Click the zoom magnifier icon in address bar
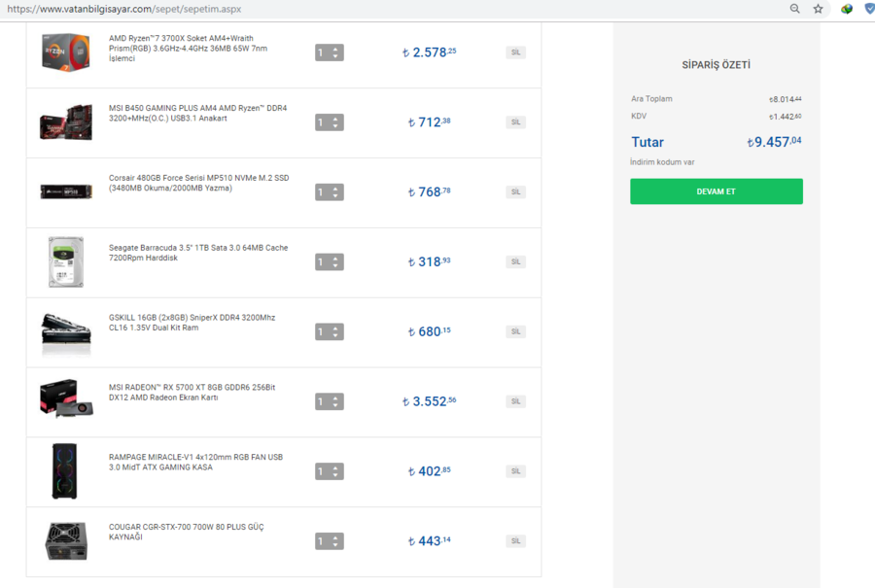The height and width of the screenshot is (588, 875). [x=794, y=9]
